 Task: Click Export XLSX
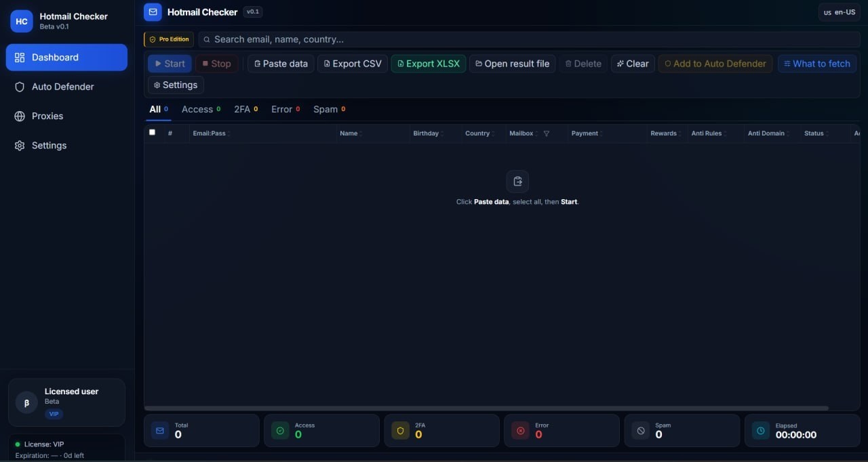[429, 64]
